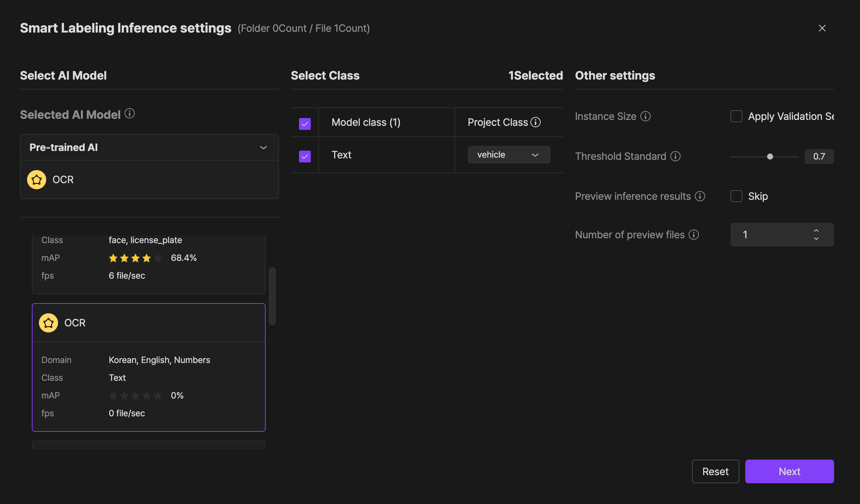The height and width of the screenshot is (504, 860).
Task: Uncheck the Text class checkbox
Action: pyautogui.click(x=305, y=156)
